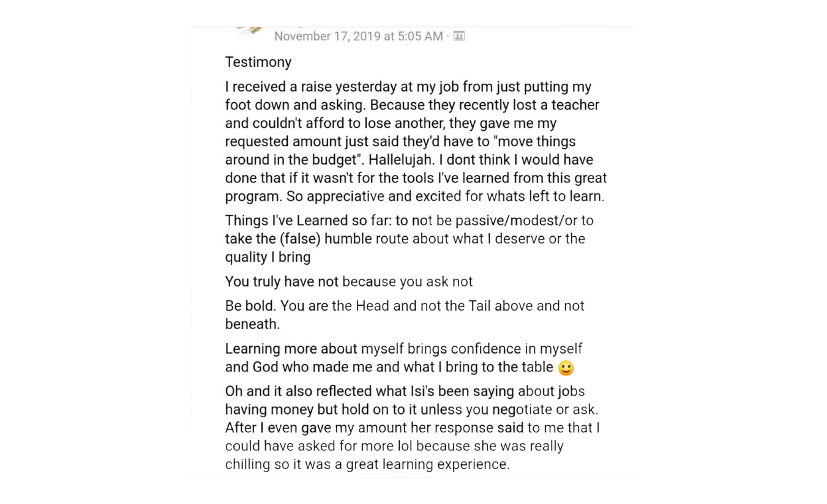This screenshot has height=504, width=827.
Task: Click "Learning more about myself" paragraph start
Action: (x=291, y=349)
